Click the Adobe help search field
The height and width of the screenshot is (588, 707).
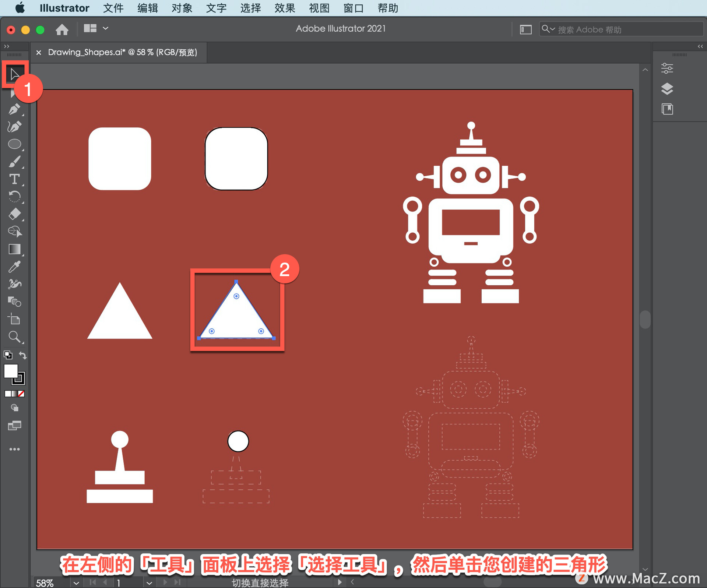621,29
